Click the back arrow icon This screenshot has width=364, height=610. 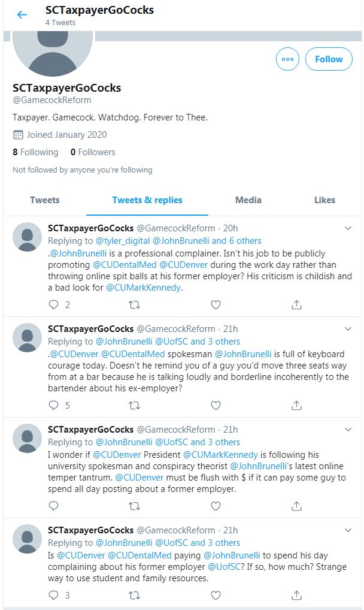pos(22,15)
